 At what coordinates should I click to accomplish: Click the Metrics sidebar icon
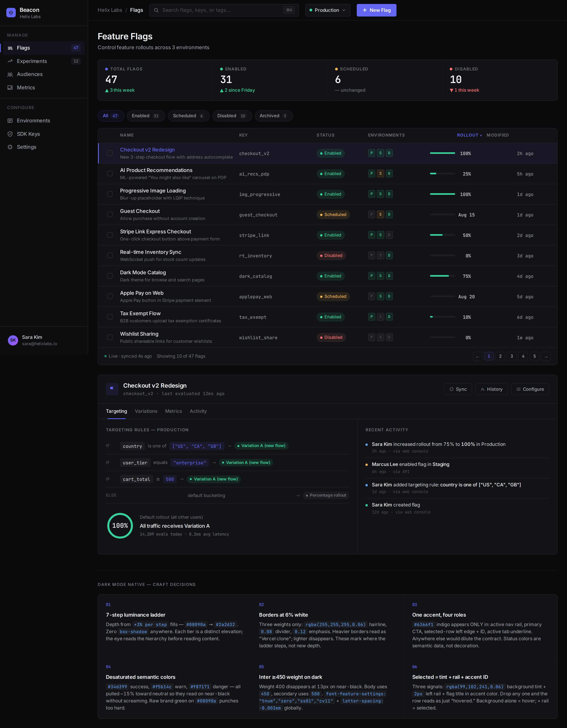coord(10,88)
